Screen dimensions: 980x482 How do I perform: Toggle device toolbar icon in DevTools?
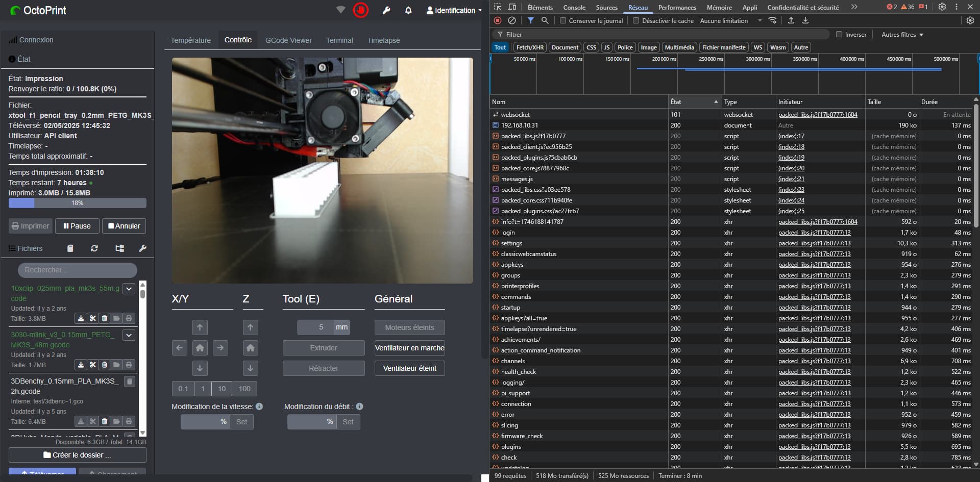[x=512, y=7]
